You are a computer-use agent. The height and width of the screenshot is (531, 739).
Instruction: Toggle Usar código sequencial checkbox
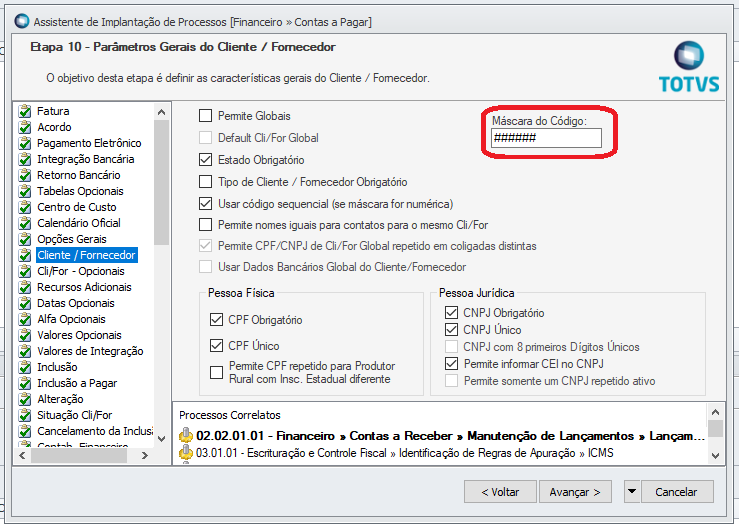205,204
